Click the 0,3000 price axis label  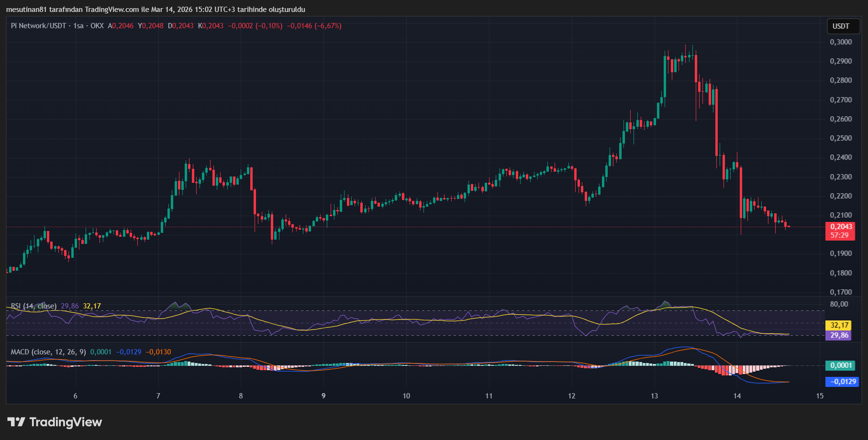point(841,42)
